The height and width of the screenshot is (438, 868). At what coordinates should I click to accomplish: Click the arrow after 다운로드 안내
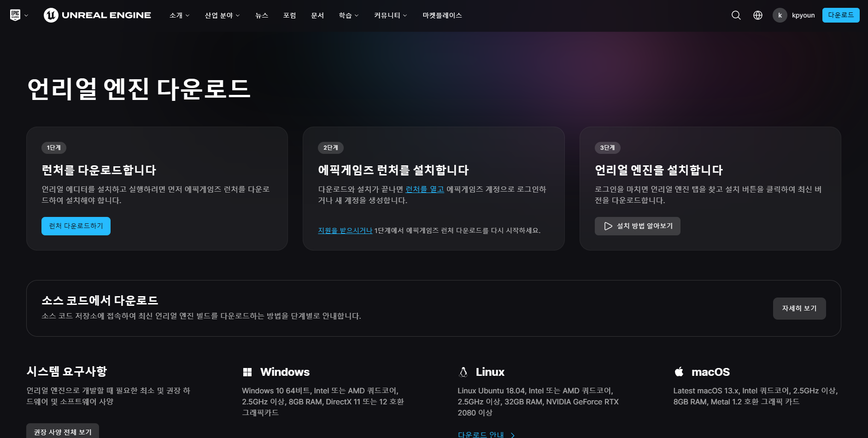[x=512, y=435]
